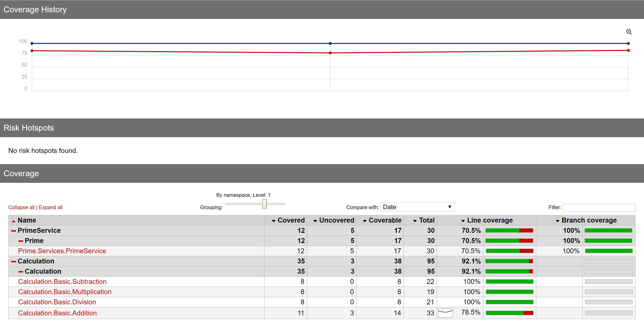Sort by Uncovered column arrow
Image resolution: width=644 pixels, height=328 pixels.
(x=315, y=220)
